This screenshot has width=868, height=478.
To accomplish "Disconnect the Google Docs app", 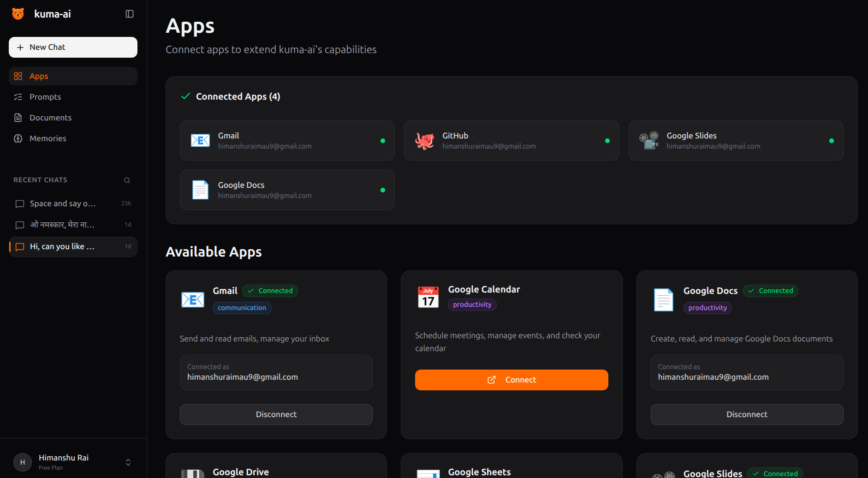I will [747, 414].
